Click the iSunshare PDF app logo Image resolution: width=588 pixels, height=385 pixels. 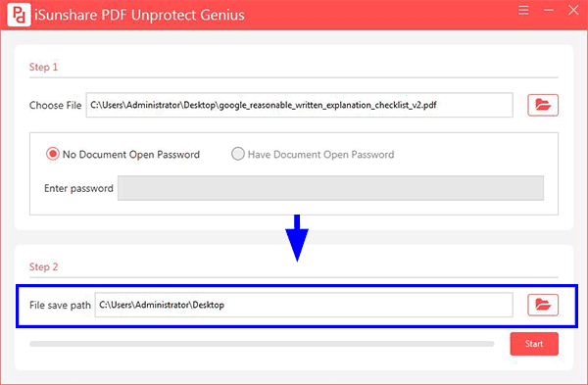click(20, 15)
